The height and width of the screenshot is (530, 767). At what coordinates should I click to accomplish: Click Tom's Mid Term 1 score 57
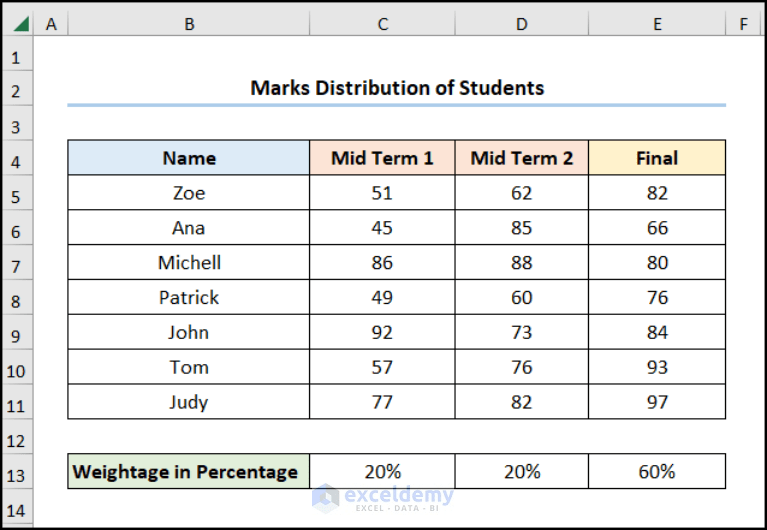382,367
